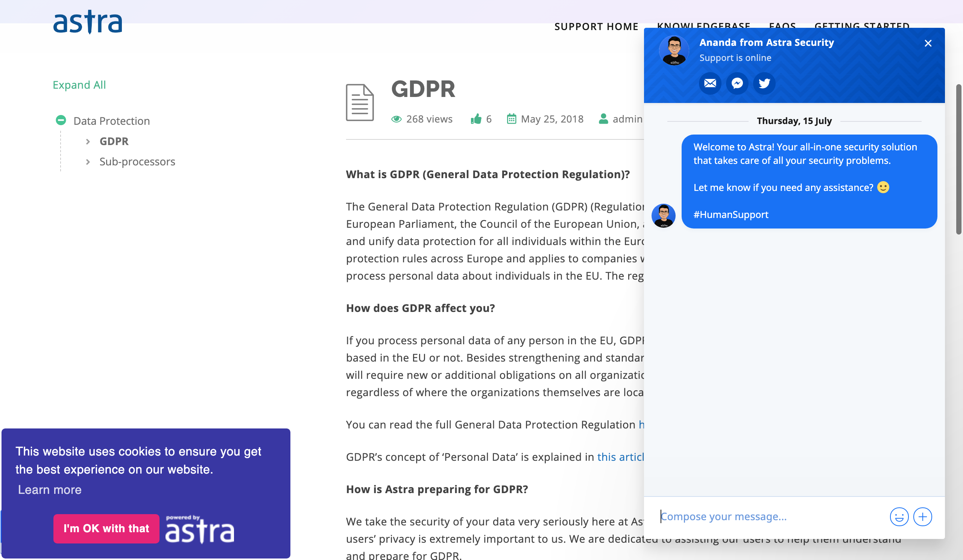Click '268 views' count text
The width and height of the screenshot is (963, 560).
[x=429, y=119]
